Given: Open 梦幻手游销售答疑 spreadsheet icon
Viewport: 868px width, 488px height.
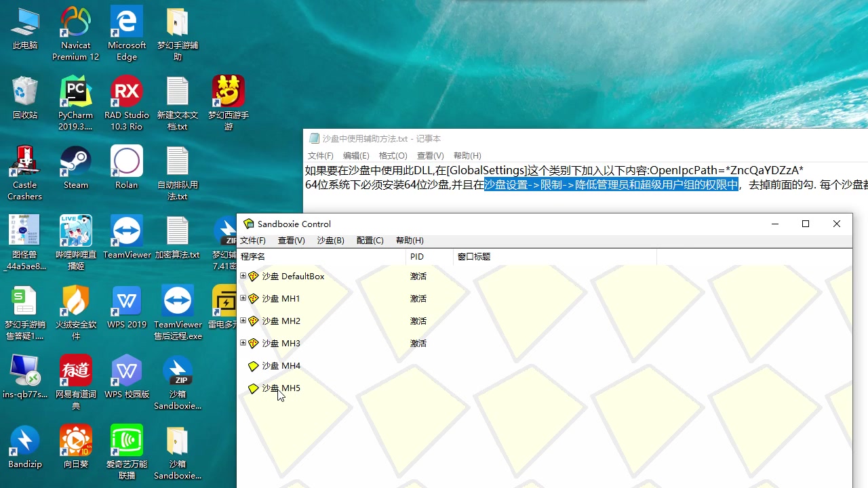Looking at the screenshot, I should (25, 313).
